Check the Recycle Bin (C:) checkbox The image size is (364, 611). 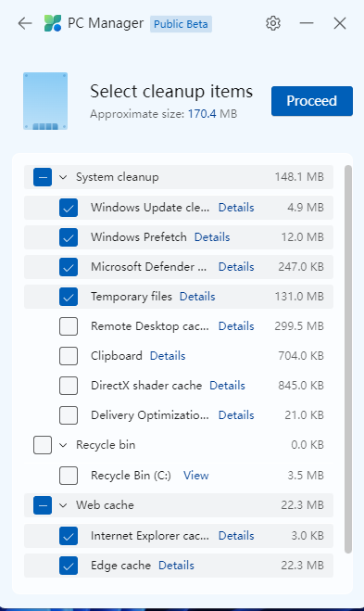pos(69,476)
